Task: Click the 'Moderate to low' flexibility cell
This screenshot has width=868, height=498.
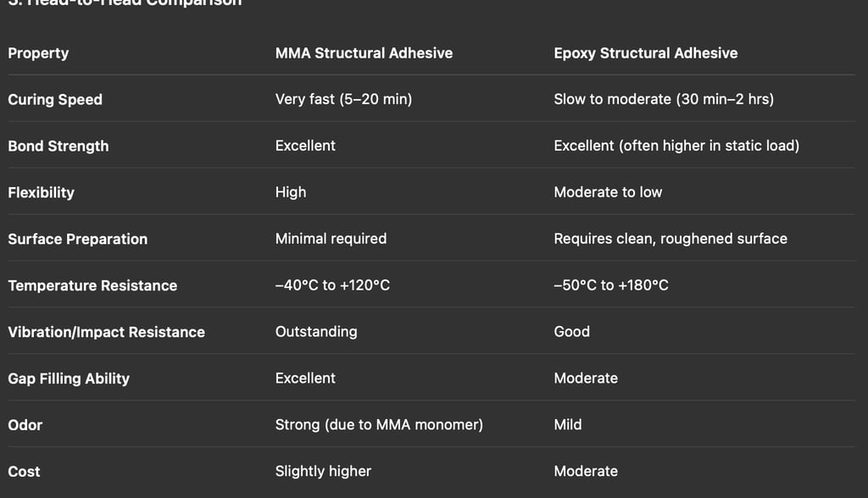Action: click(607, 193)
